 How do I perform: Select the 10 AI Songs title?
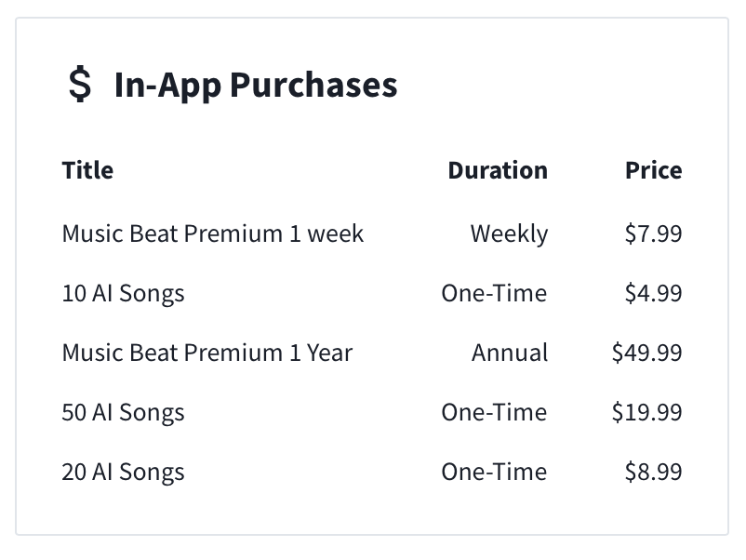pos(123,294)
